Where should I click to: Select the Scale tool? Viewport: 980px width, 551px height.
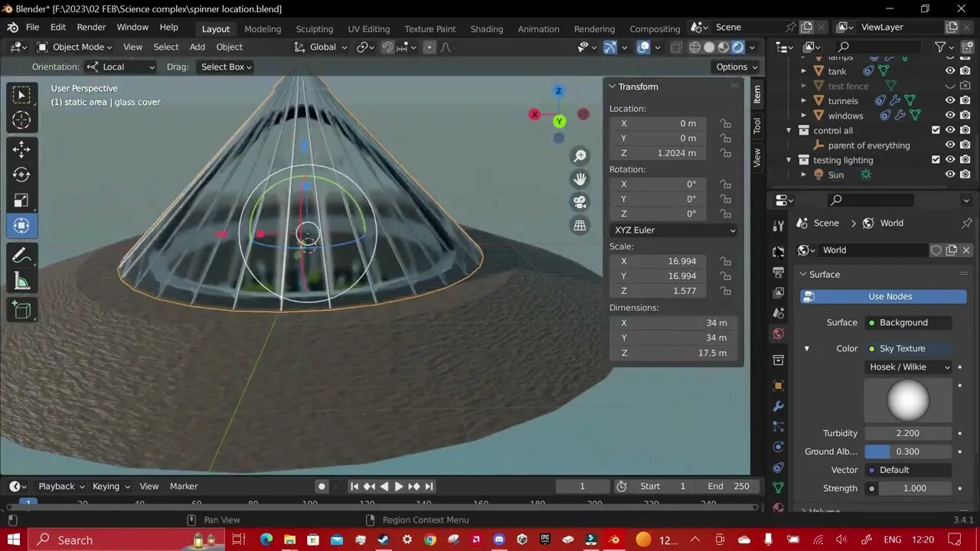click(21, 201)
